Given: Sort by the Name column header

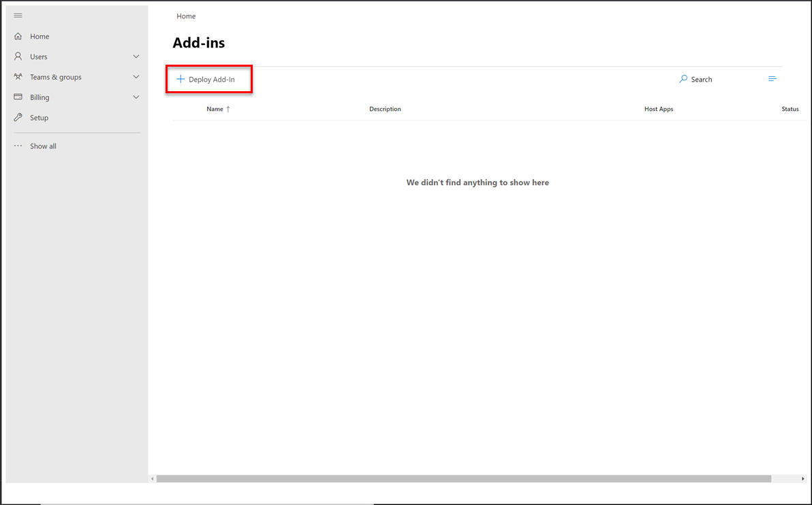Looking at the screenshot, I should (215, 109).
